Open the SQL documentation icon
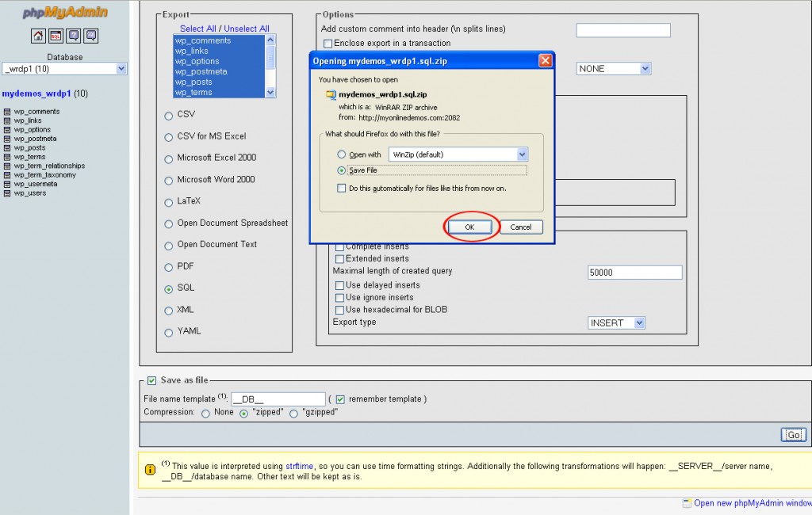The height and width of the screenshot is (515, 812). [x=91, y=36]
